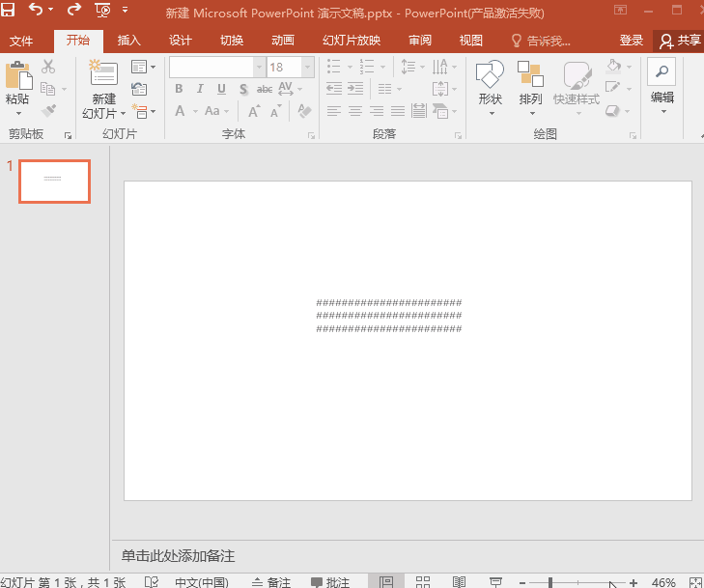Select slide 1 thumbnail in panel
Viewport: 704px width, 588px height.
55,182
